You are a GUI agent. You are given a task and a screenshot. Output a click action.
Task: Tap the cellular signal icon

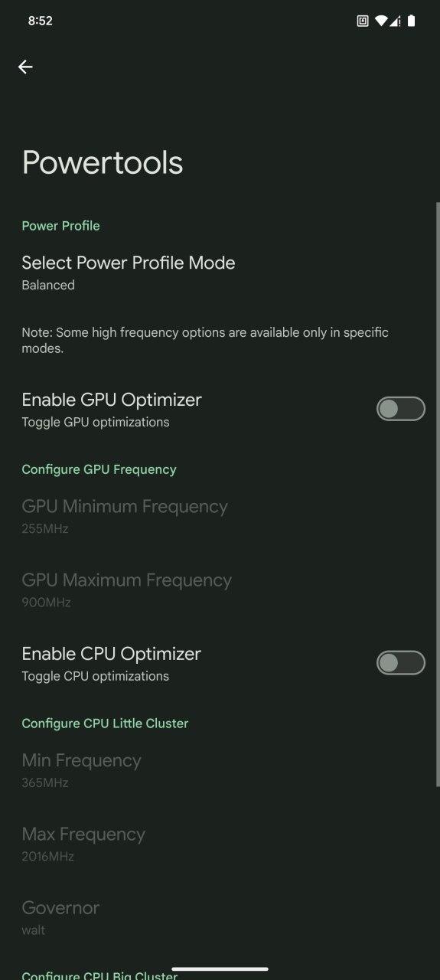tap(395, 21)
